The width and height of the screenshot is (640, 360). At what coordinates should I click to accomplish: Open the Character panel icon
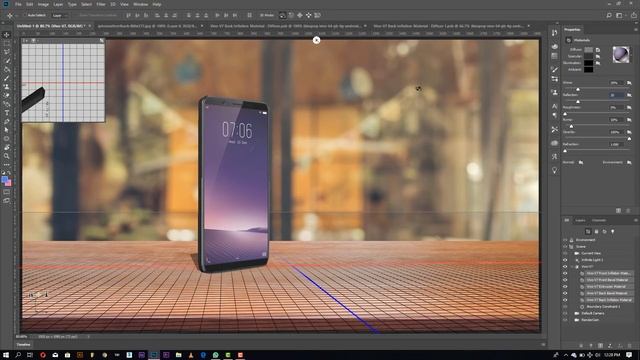coord(555,106)
